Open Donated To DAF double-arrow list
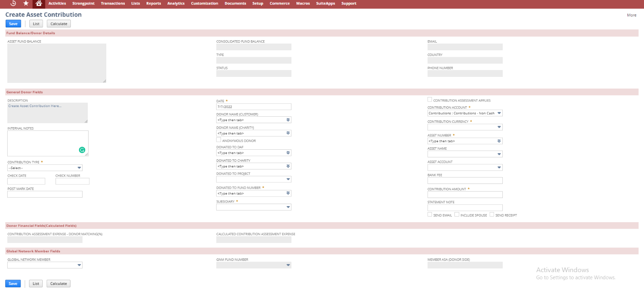This screenshot has height=293, width=644. (x=288, y=153)
